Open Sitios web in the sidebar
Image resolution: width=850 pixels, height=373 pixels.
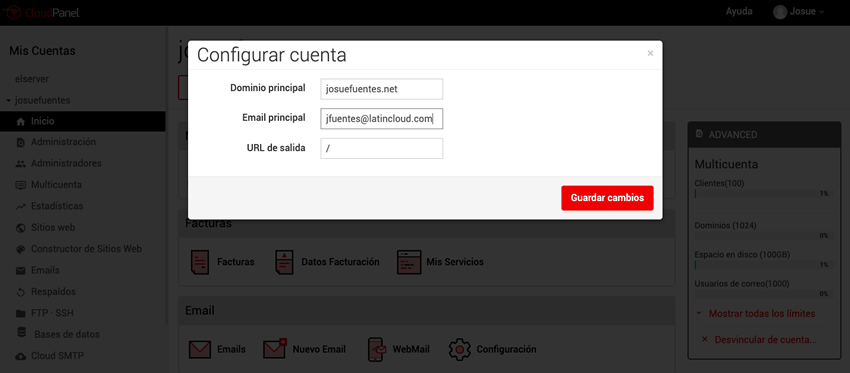point(53,228)
